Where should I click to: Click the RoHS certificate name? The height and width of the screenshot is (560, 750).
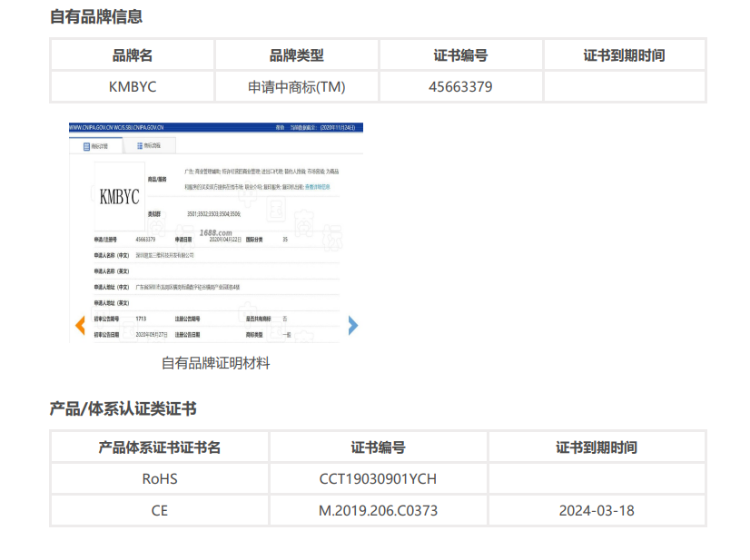point(160,478)
